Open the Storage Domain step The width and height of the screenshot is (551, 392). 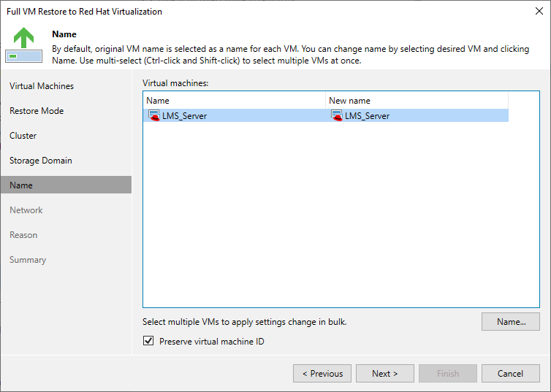(41, 161)
